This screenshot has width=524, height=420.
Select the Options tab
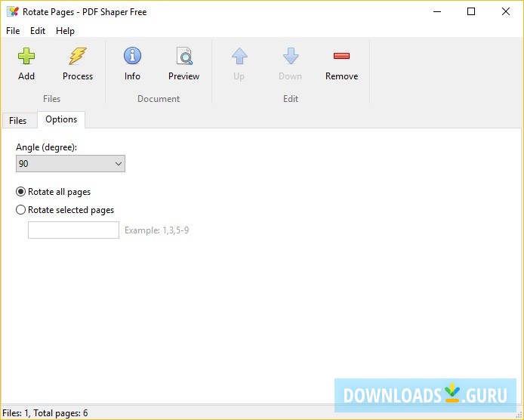[x=61, y=119]
